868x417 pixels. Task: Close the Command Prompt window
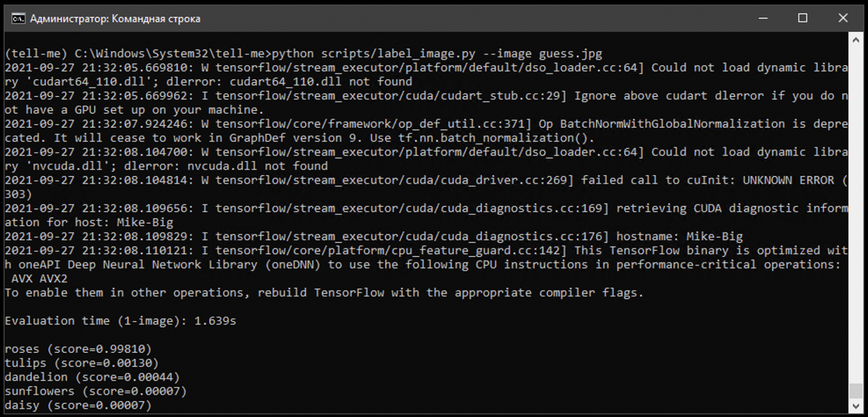click(843, 18)
